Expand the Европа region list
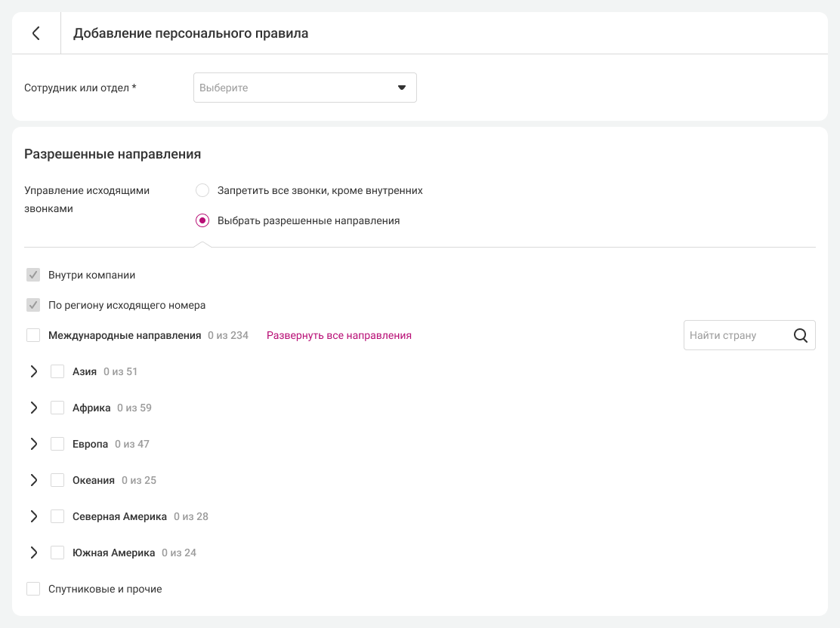This screenshot has width=840, height=628. coord(33,444)
